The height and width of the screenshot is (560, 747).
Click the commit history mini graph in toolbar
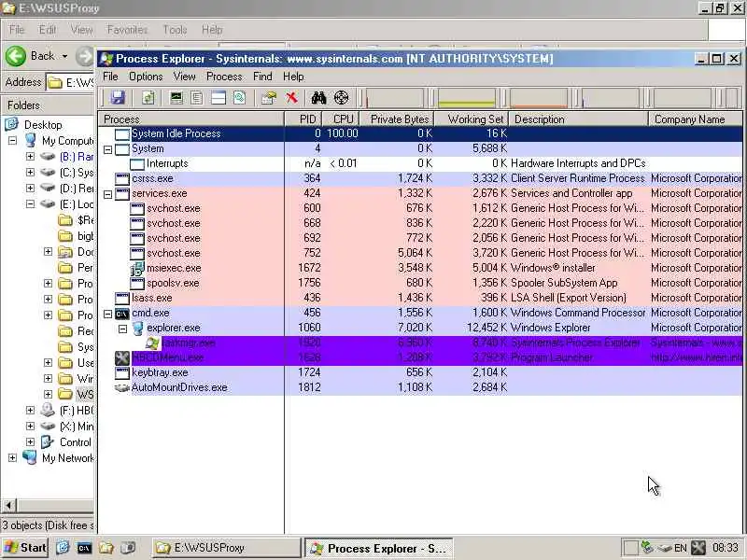(x=467, y=98)
